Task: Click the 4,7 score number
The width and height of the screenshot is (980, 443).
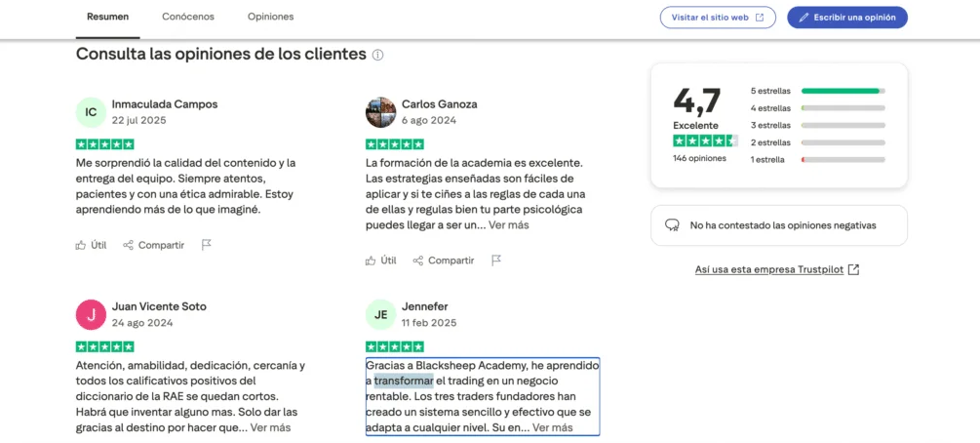Action: 697,101
